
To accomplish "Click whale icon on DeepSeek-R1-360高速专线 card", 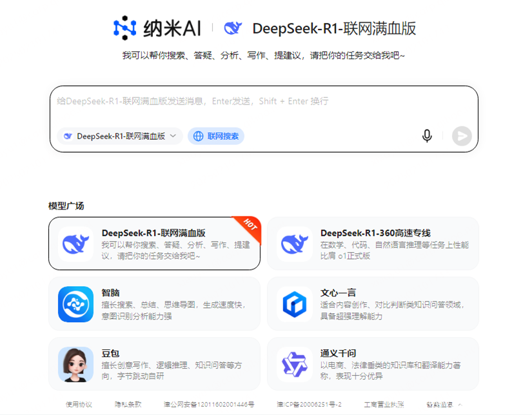I will [x=294, y=244].
